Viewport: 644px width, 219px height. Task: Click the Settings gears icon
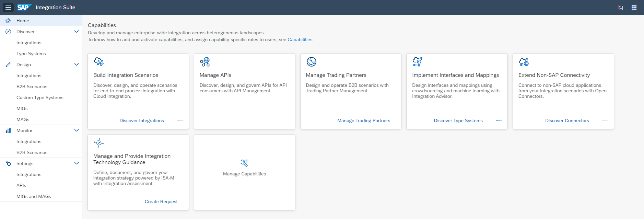click(8, 163)
